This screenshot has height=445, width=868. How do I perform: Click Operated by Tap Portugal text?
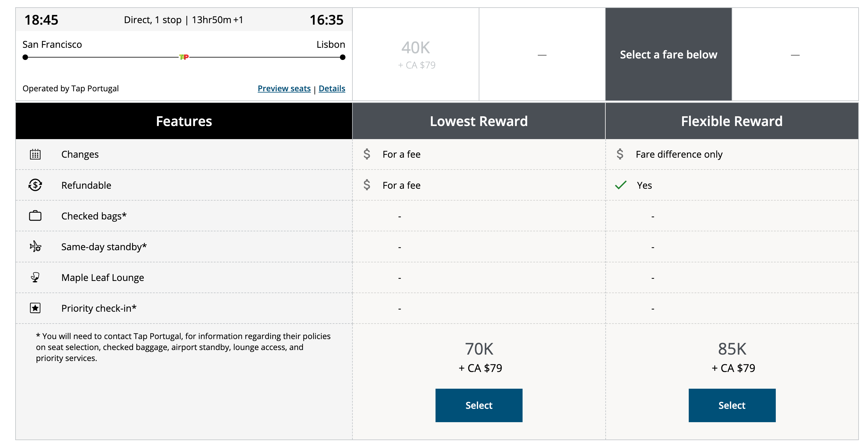pos(70,88)
